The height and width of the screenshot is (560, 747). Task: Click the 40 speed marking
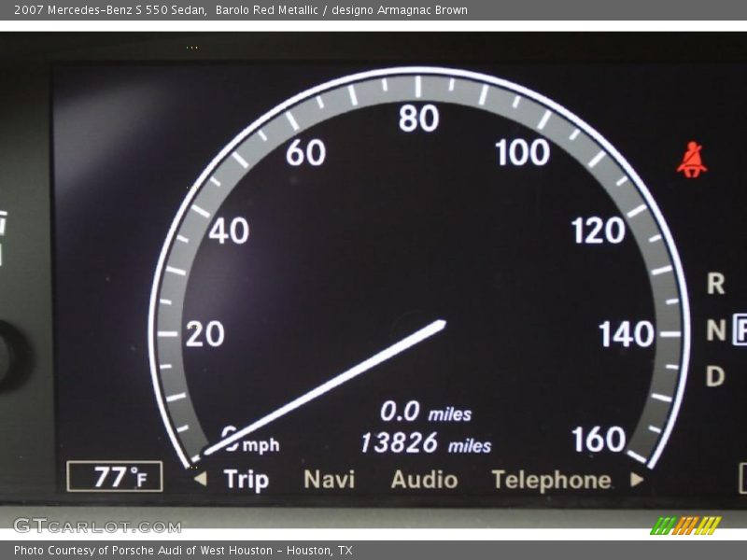click(229, 231)
